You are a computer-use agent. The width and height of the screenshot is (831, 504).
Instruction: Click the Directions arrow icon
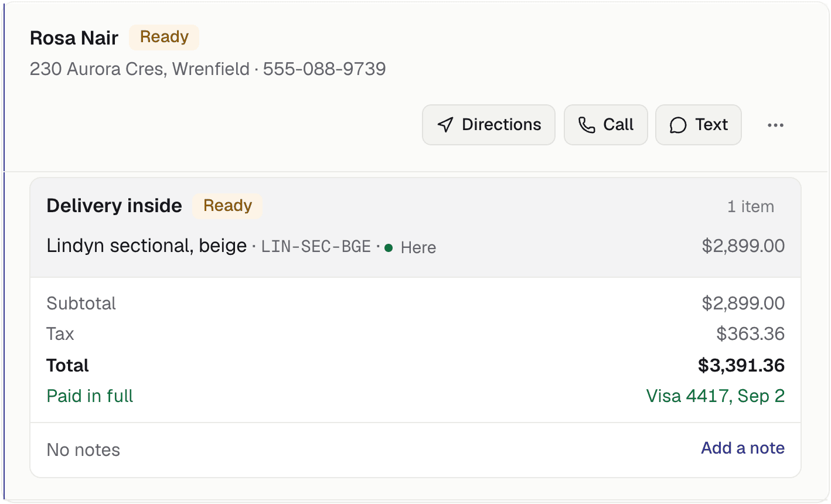445,125
